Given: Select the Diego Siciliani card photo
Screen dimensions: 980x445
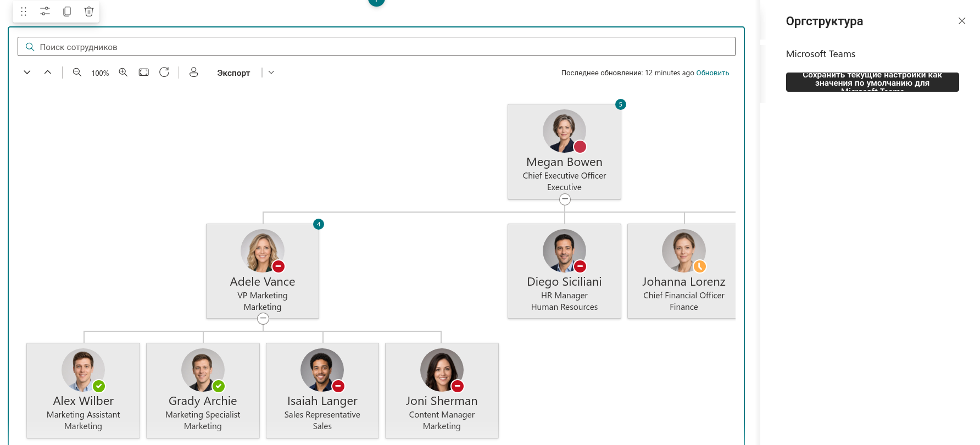Looking at the screenshot, I should (x=564, y=251).
